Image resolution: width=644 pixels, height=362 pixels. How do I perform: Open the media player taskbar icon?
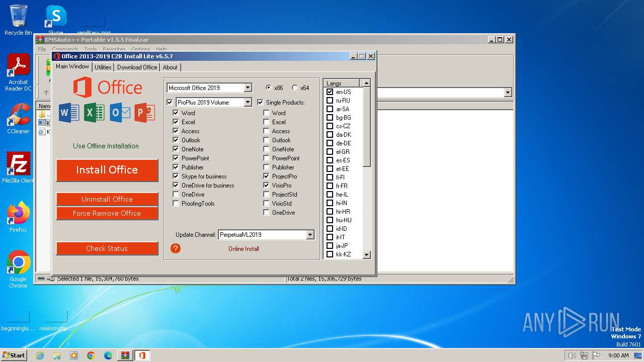point(74,355)
